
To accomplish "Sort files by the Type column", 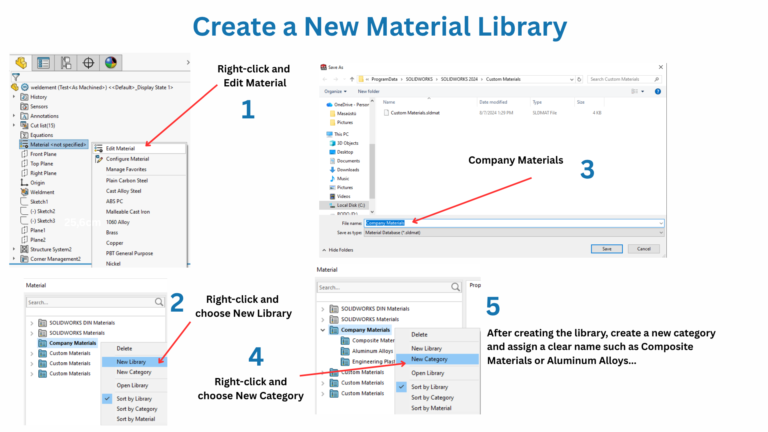I will (537, 102).
